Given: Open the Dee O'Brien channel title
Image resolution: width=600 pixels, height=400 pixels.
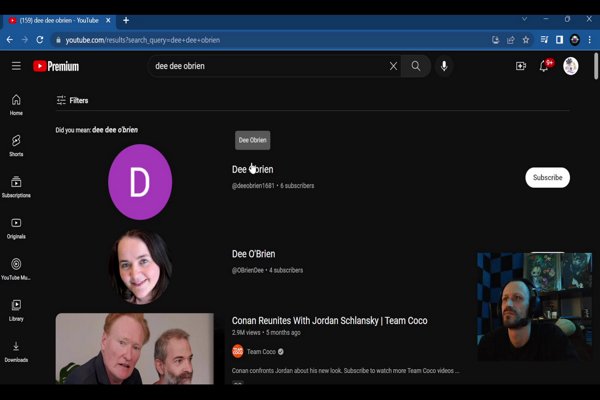Looking at the screenshot, I should click(x=253, y=254).
